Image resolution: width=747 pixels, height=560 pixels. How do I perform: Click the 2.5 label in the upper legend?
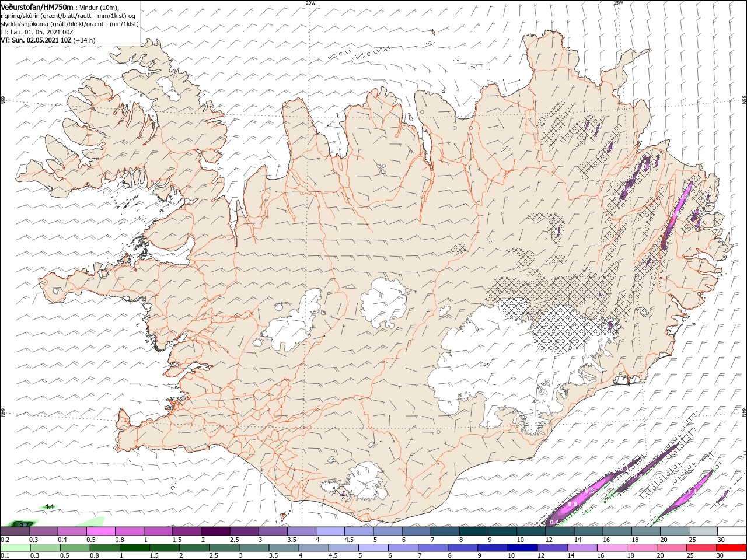point(234,540)
